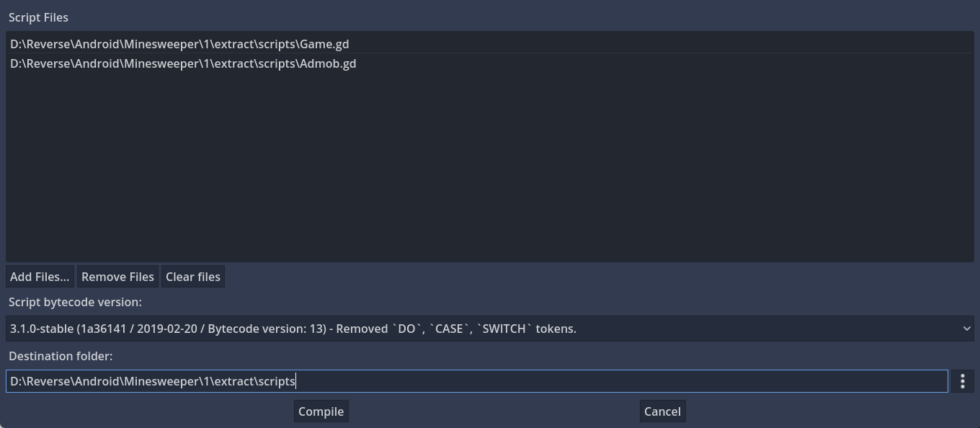Image resolution: width=980 pixels, height=428 pixels.
Task: Select the Game.gd script file entry
Action: point(179,44)
